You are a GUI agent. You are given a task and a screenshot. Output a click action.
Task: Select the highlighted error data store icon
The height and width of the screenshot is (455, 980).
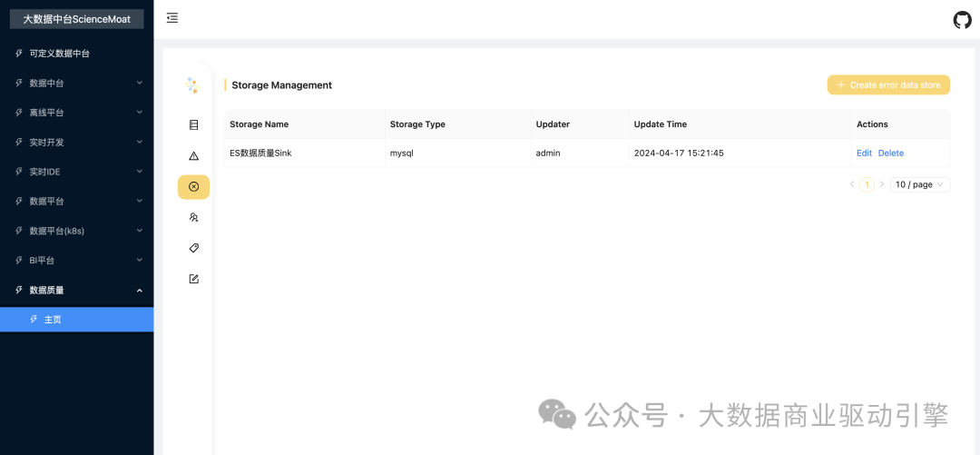(194, 186)
